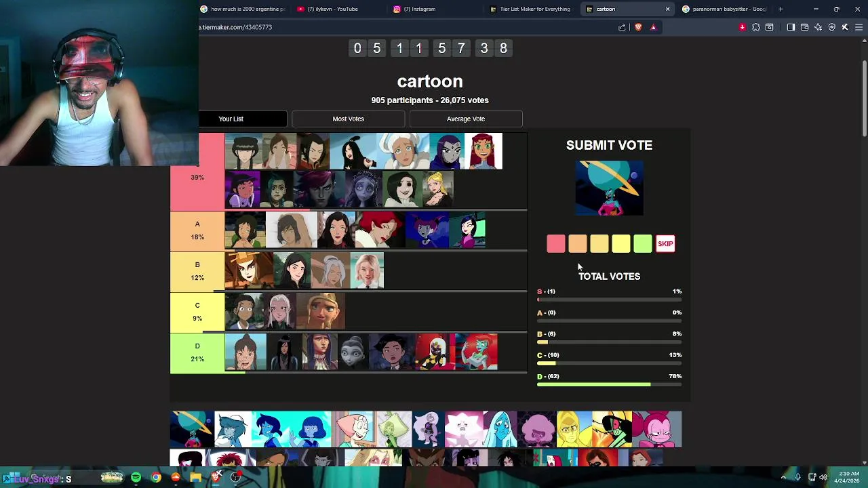Click the Poison Ivy thumbnail in D tier
Viewport: 868px width, 488px height.
pos(475,352)
